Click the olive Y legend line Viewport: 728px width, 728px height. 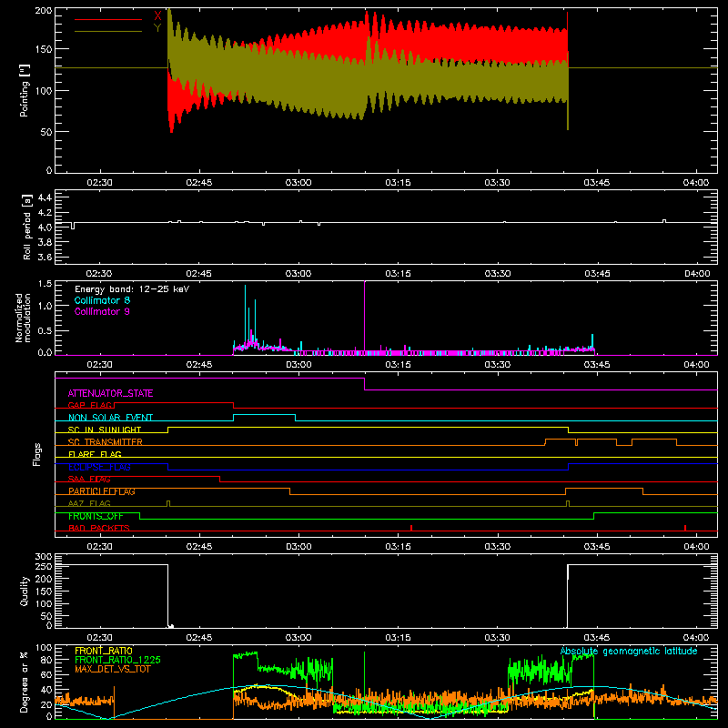pos(108,31)
